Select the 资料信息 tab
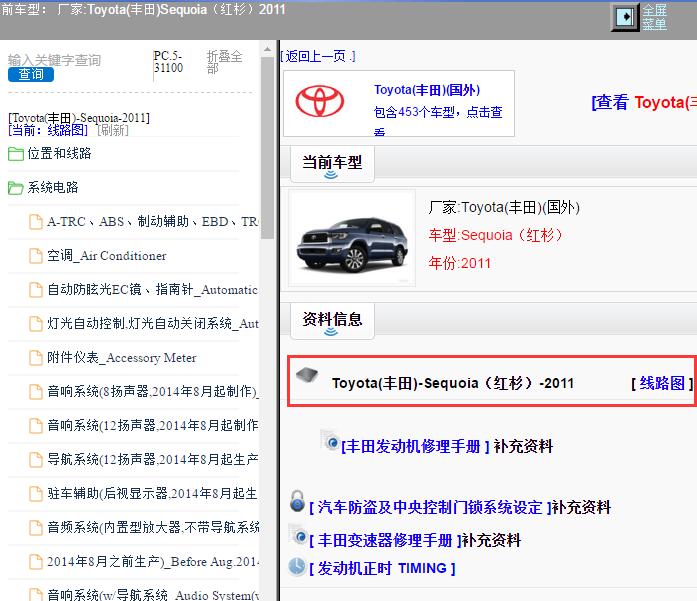697x601 pixels. (332, 321)
